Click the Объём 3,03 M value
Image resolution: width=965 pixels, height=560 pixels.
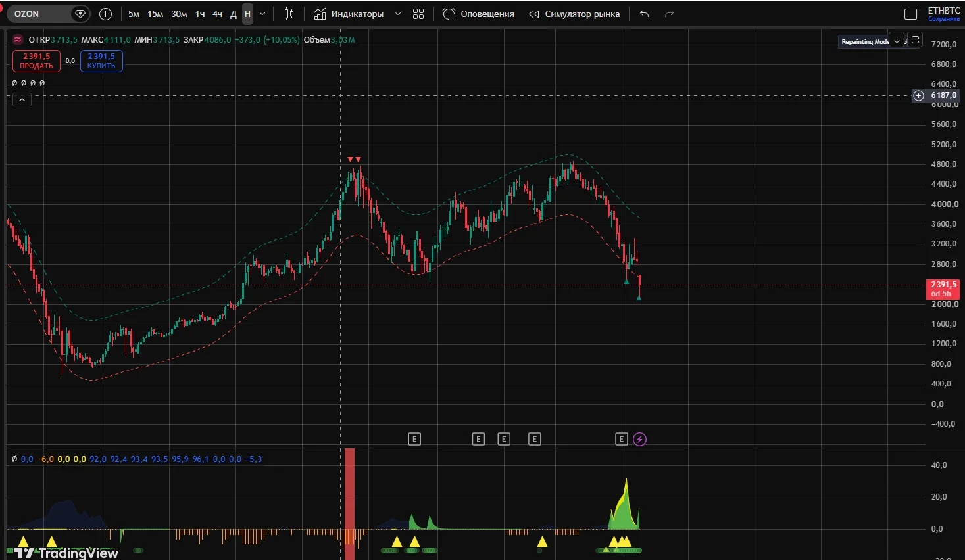point(329,40)
